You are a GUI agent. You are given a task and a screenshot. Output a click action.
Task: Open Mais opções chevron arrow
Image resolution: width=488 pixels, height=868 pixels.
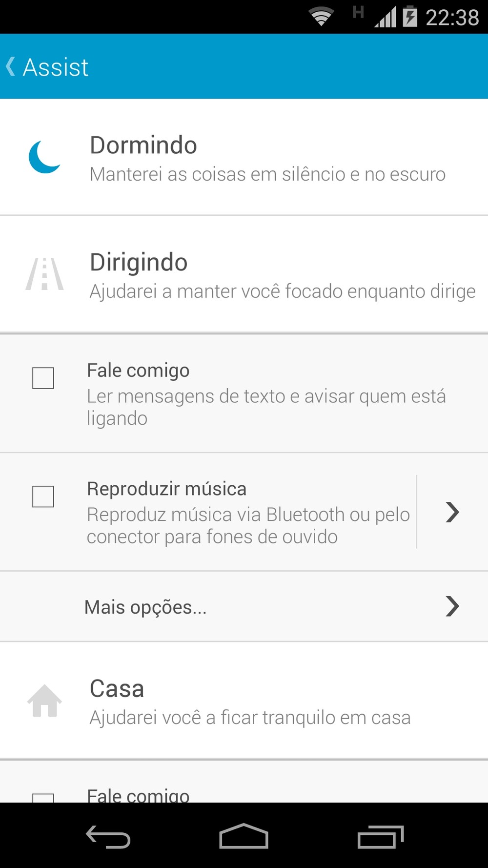pos(452,606)
